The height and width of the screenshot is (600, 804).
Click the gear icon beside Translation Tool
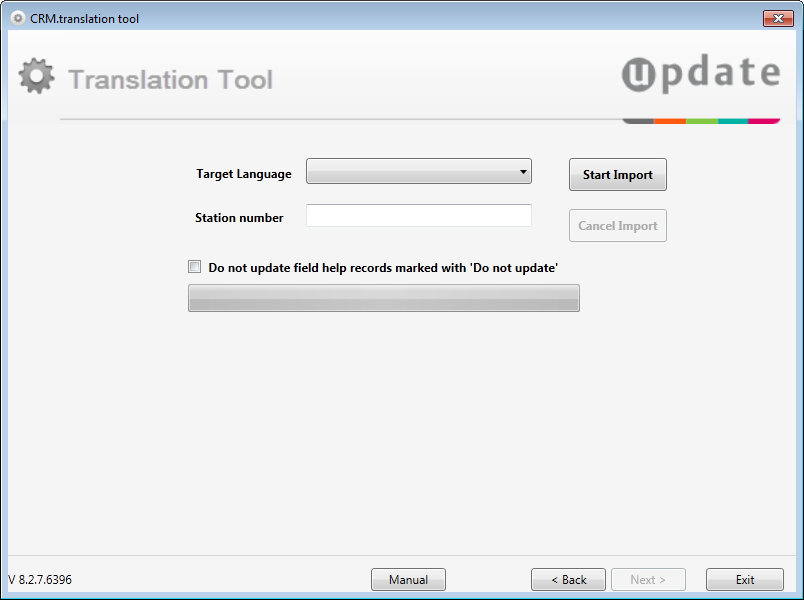coord(36,76)
